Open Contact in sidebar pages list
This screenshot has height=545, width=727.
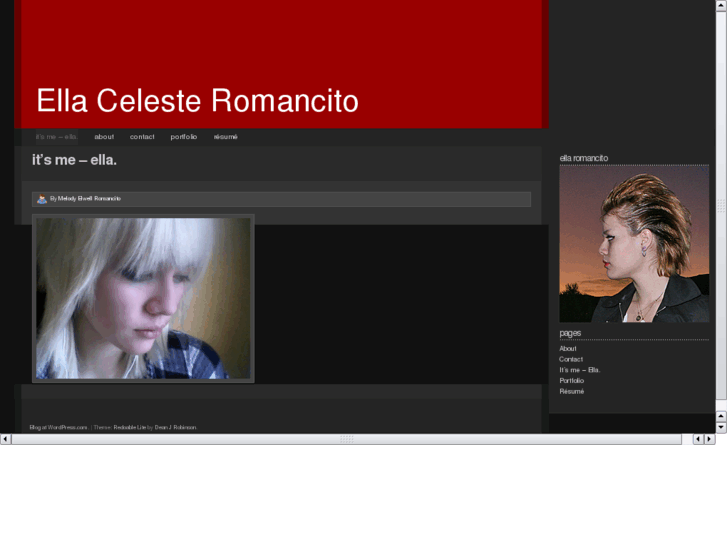(x=571, y=359)
